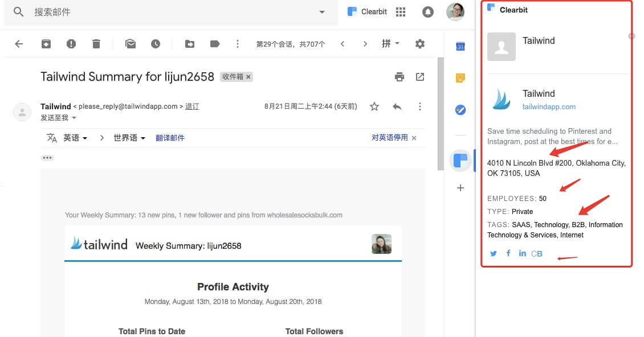Click the plus icon to get add-ons
Viewport: 644px width, 337px height.
(460, 188)
